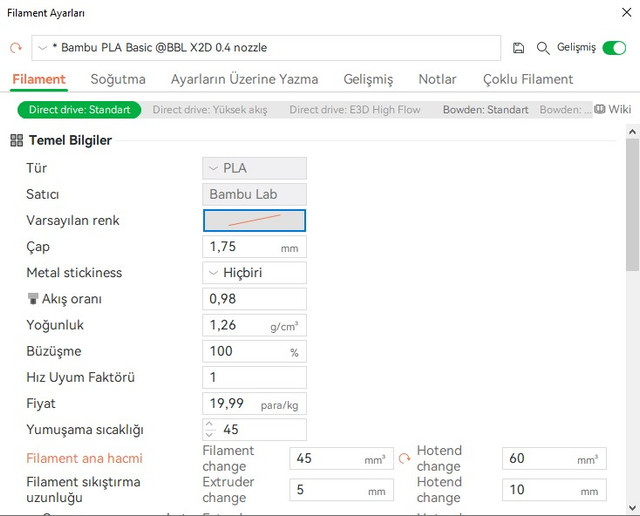Select Direct drive: E3D High Flow variant
Image resolution: width=640 pixels, height=516 pixels.
[x=355, y=110]
